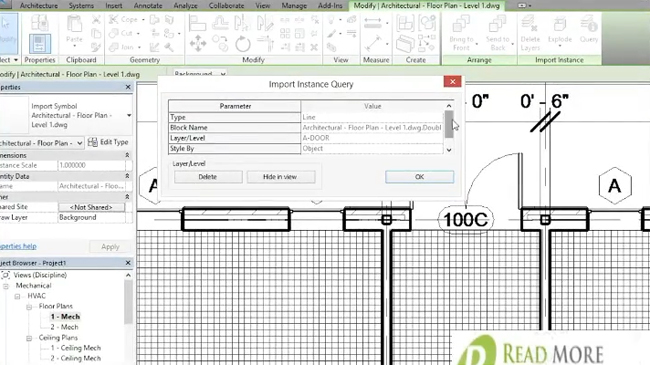Screen dimensions: 650x365
Task: Select the Match Type Properties tool
Action: pos(96,47)
